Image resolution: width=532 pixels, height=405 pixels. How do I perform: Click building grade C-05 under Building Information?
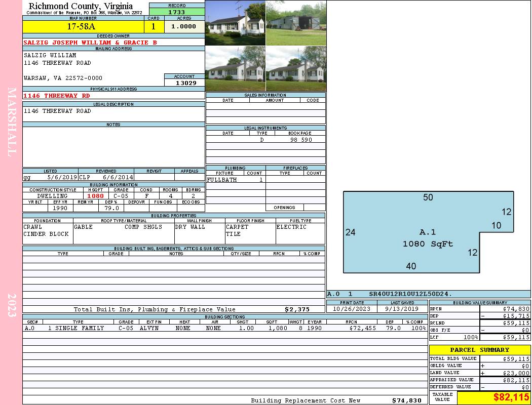121,196
